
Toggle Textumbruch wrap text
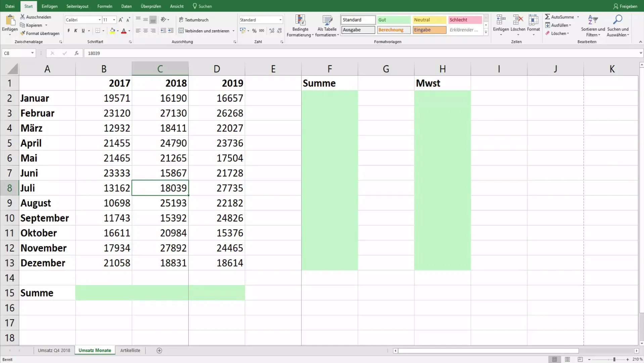point(194,20)
